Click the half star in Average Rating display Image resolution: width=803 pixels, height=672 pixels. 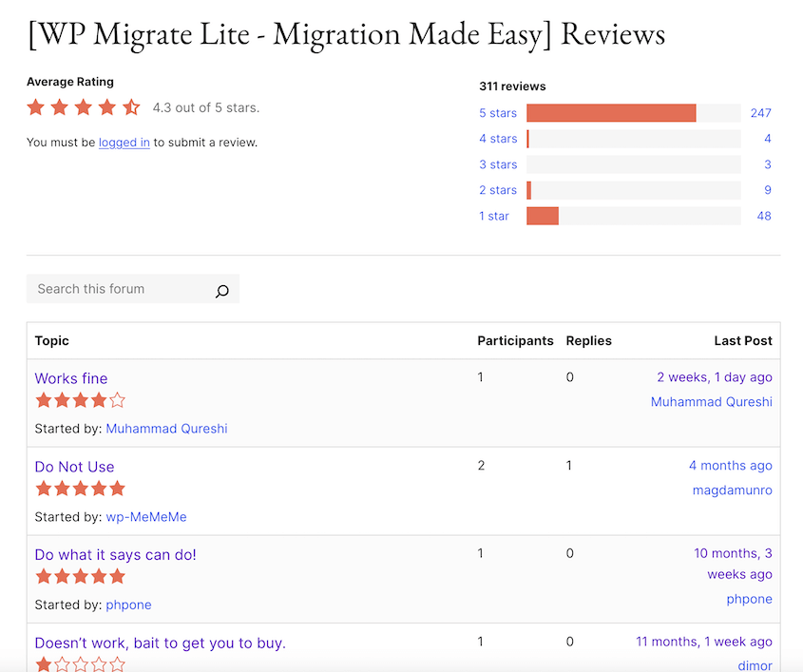(131, 107)
